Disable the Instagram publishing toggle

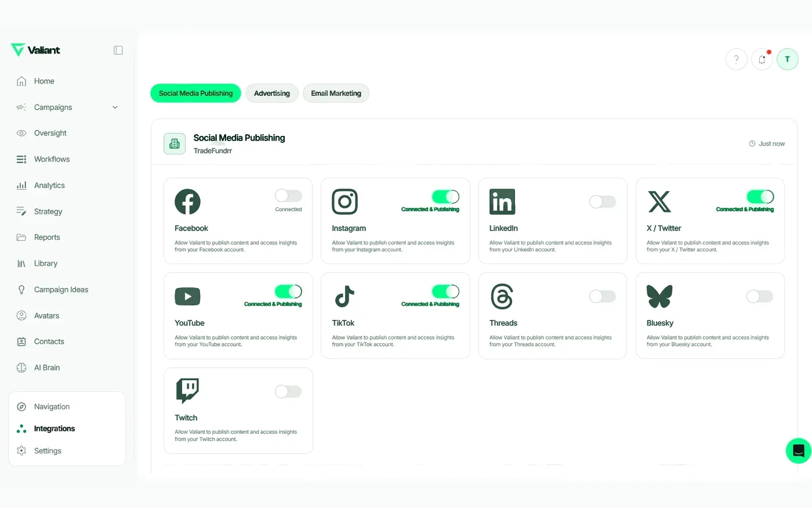click(x=445, y=197)
